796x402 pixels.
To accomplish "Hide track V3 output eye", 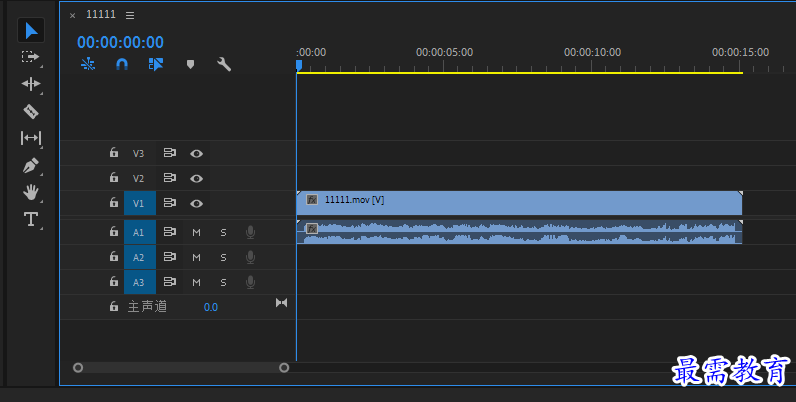I will (196, 153).
